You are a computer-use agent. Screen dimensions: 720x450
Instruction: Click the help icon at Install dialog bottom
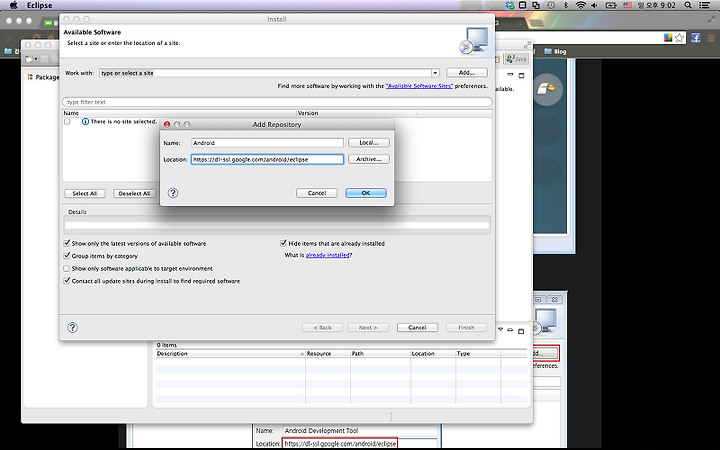73,327
